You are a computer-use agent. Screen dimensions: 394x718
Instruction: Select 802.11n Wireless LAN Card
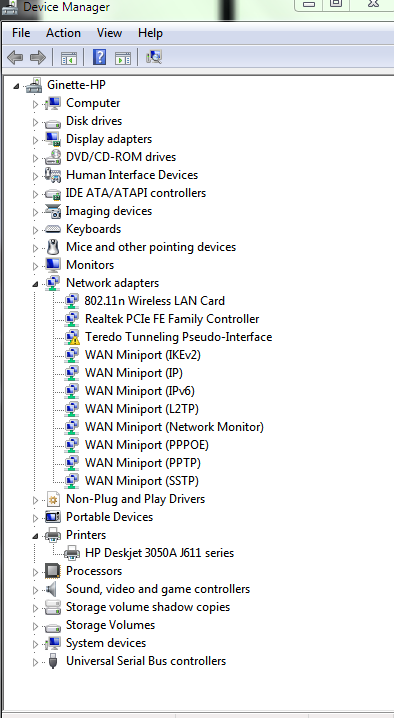pyautogui.click(x=154, y=301)
